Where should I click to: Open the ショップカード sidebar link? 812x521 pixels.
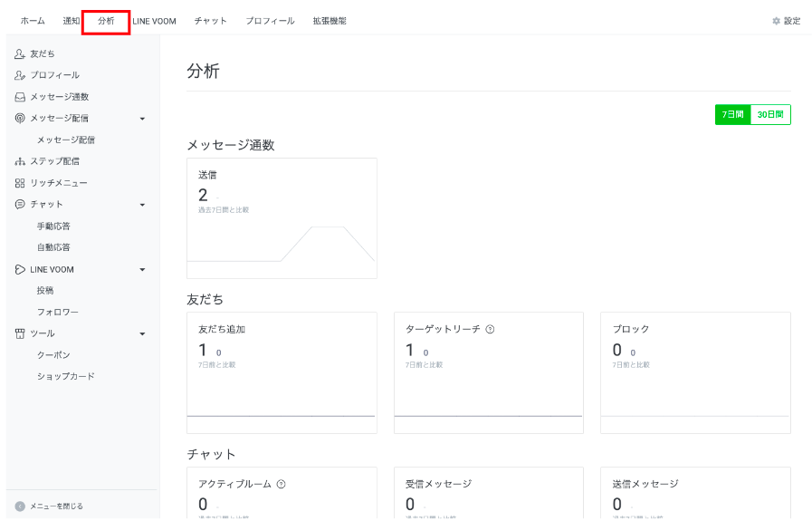pyautogui.click(x=65, y=376)
